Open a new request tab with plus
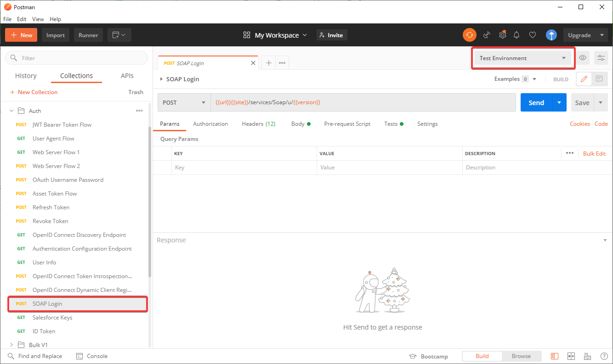613x364 pixels. tap(269, 63)
